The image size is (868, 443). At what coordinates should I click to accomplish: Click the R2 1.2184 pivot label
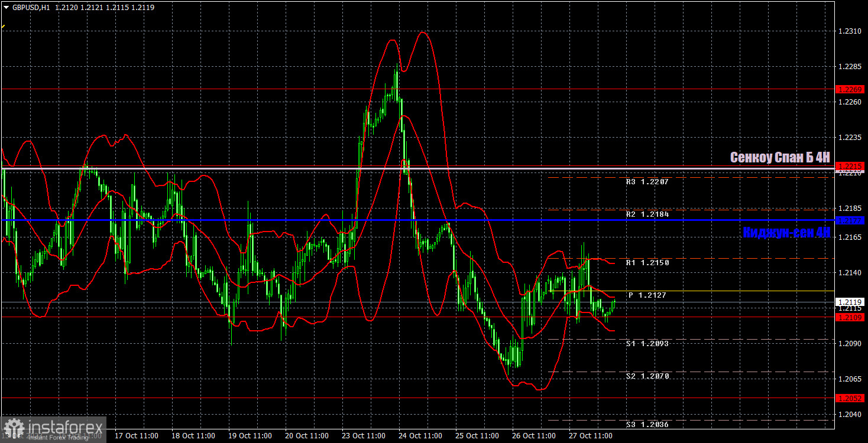pyautogui.click(x=647, y=214)
